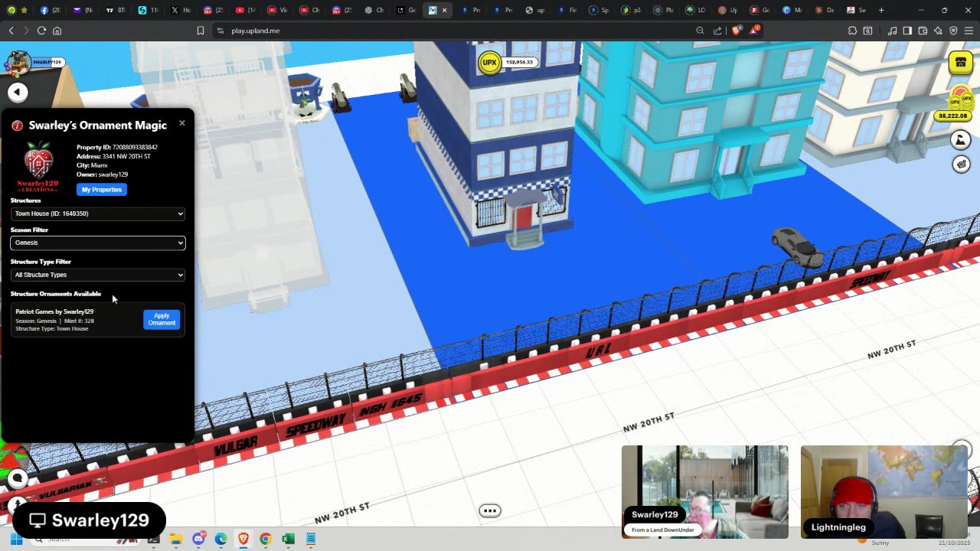Open Discord from taskbar
The width and height of the screenshot is (980, 551).
click(x=199, y=540)
